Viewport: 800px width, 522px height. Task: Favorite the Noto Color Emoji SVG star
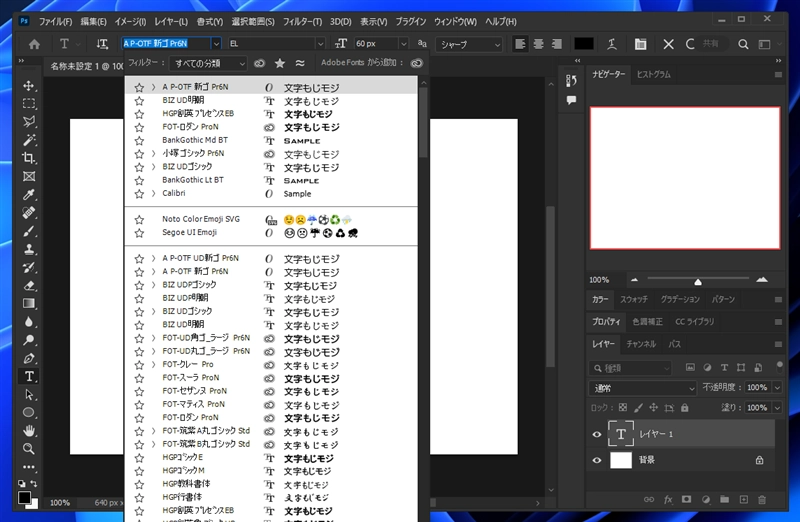[x=139, y=220]
